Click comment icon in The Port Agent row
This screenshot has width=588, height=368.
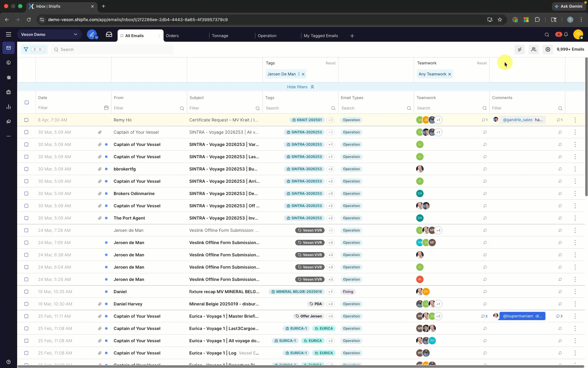pos(485,218)
